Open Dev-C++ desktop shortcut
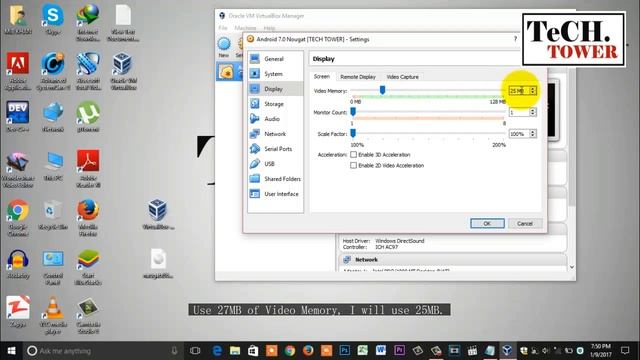640x360 pixels. [18, 117]
